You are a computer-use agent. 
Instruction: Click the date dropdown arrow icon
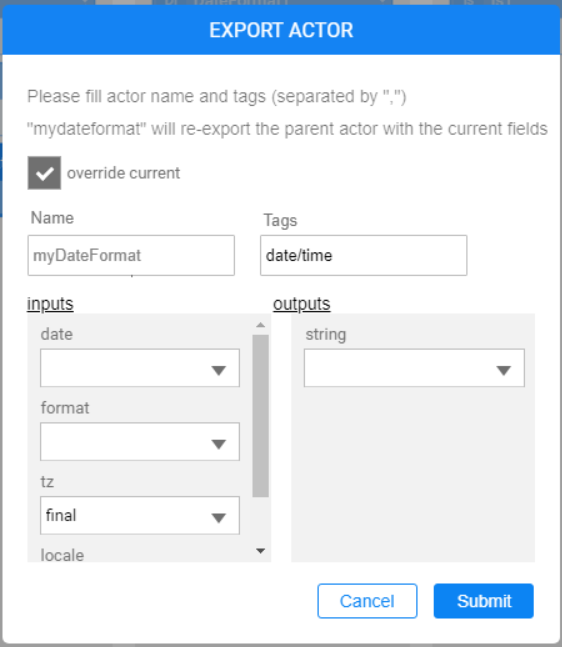click(x=219, y=371)
